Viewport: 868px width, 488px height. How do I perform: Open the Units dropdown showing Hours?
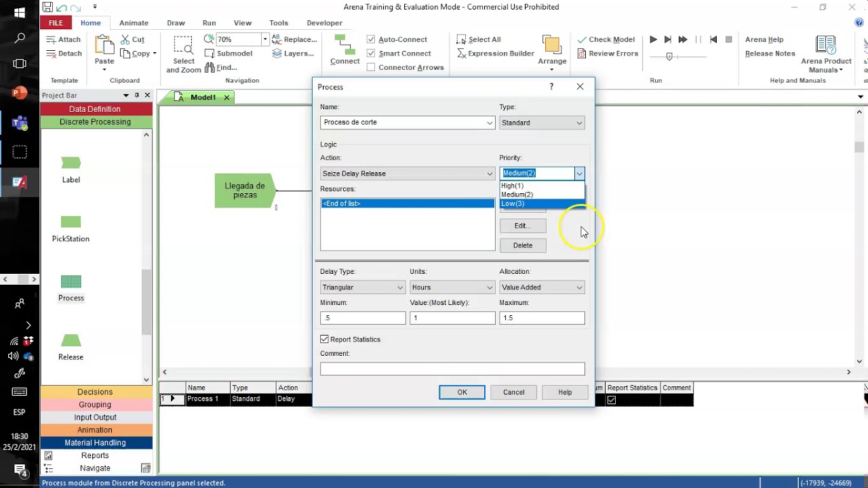490,287
